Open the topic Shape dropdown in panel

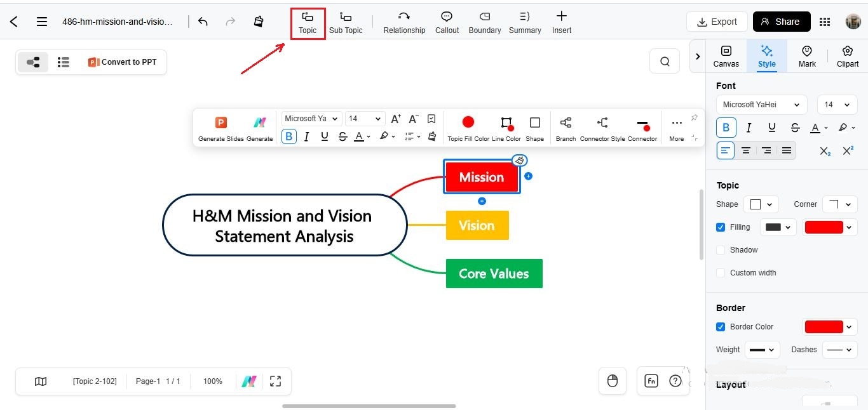point(761,204)
